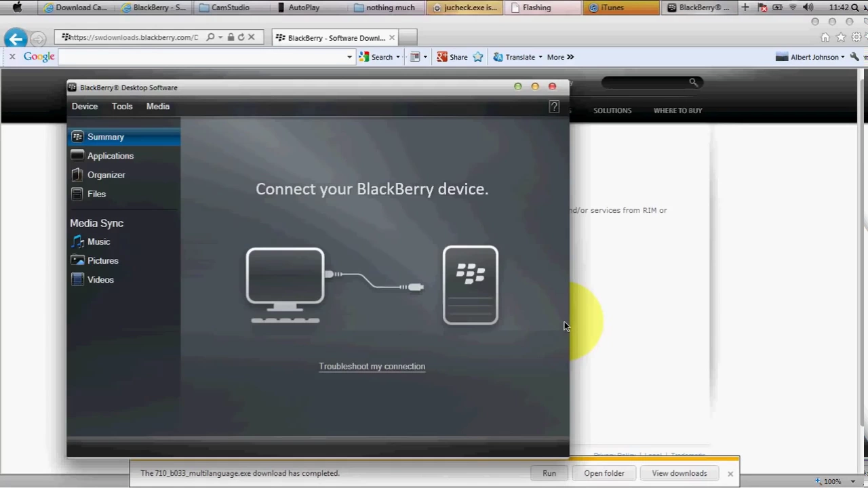Open a new blank browser tab
This screenshot has width=868, height=488.
click(x=408, y=38)
